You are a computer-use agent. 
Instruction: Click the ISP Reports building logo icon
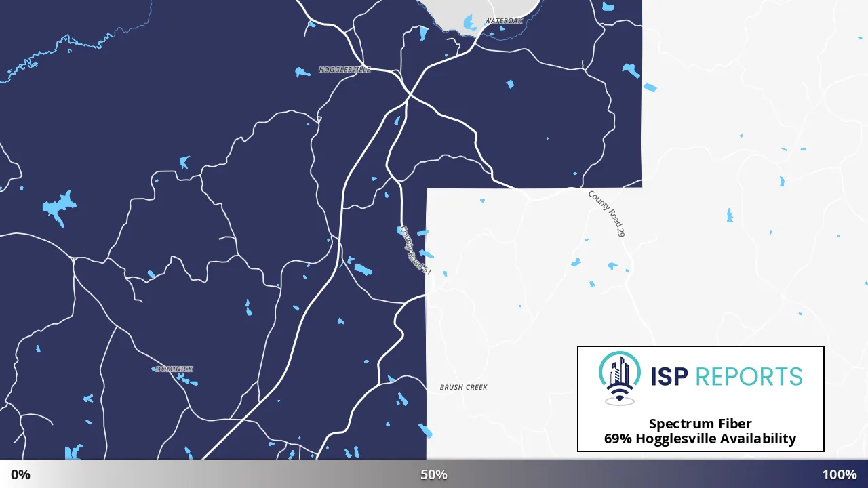pyautogui.click(x=620, y=378)
